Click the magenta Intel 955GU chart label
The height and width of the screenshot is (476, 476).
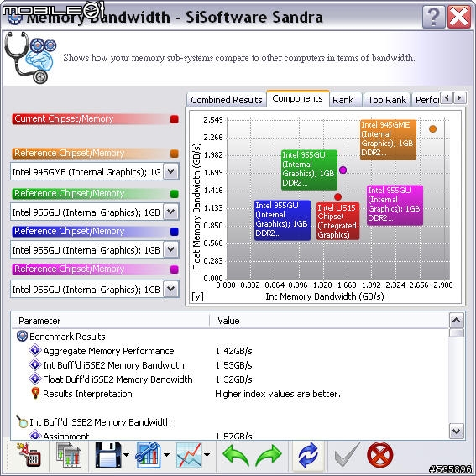coord(395,205)
